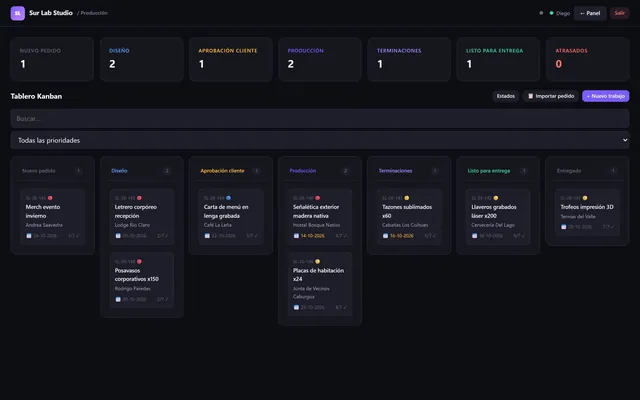Viewport: 640px width, 400px height.
Task: Open the Letrero corpóreo recepción card title
Action: click(x=136, y=211)
